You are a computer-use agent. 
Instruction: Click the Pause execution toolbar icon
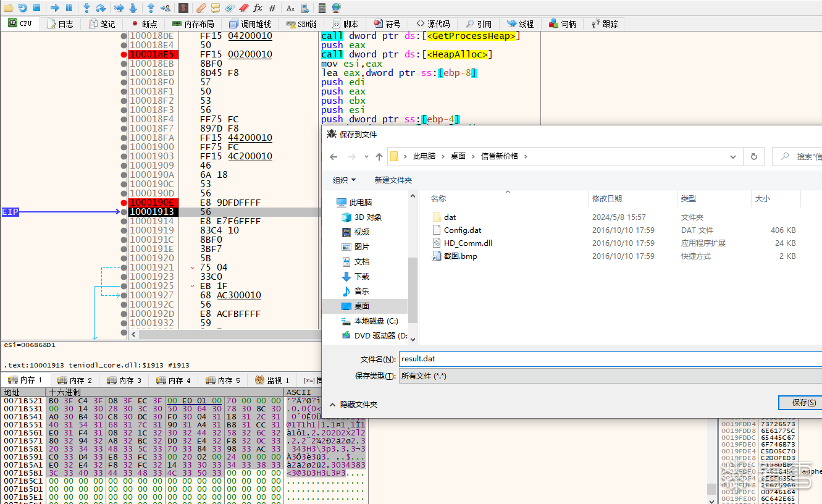pos(69,8)
